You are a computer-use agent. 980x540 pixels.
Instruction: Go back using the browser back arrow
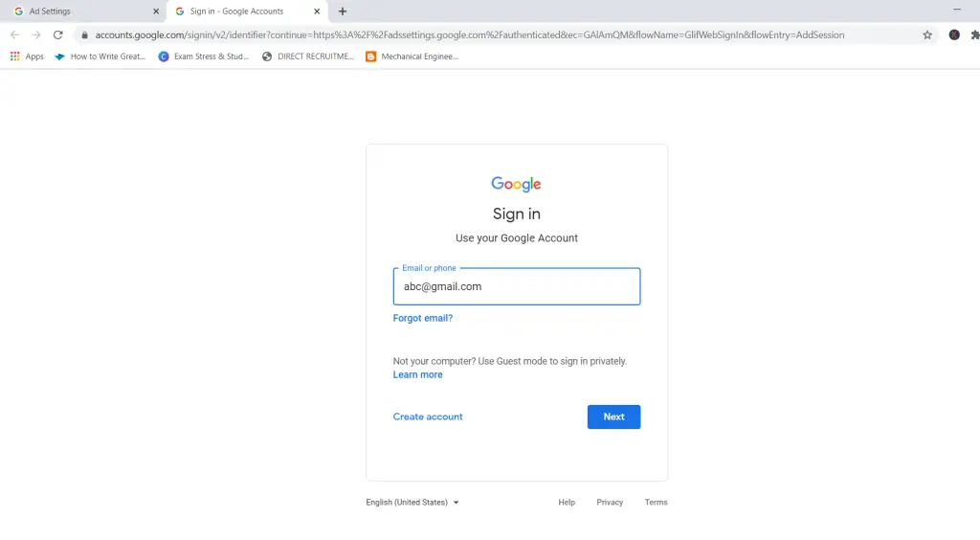tap(14, 35)
